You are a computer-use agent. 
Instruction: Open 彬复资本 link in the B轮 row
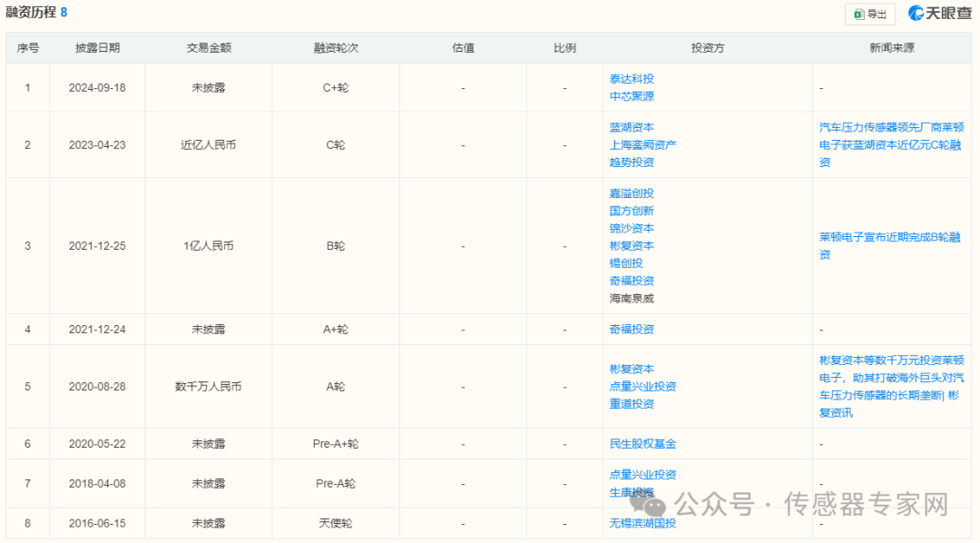point(632,246)
